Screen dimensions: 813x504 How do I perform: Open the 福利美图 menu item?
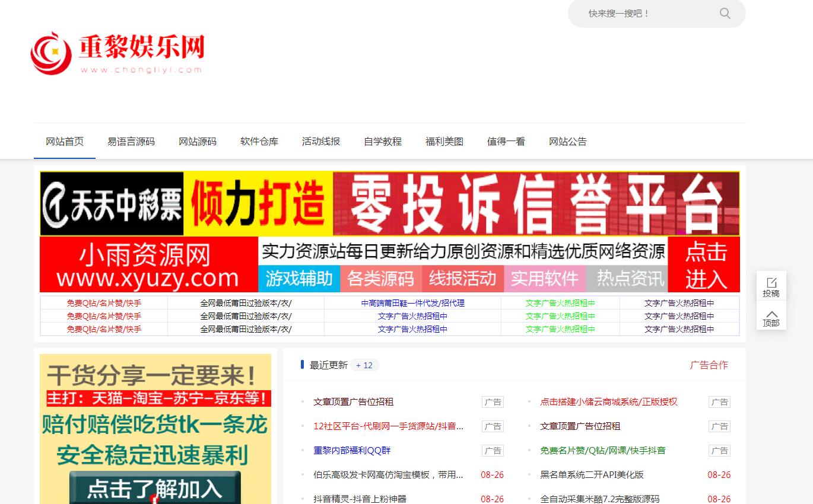coord(444,141)
